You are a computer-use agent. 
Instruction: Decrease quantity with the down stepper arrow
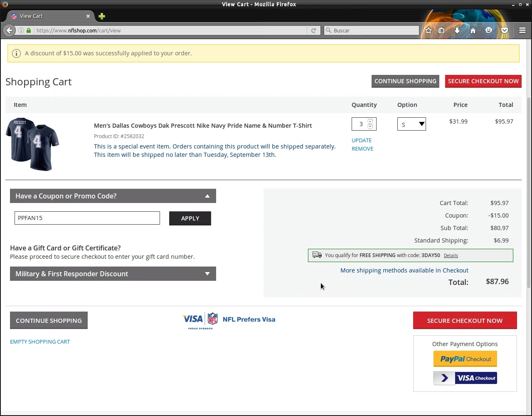coord(370,126)
